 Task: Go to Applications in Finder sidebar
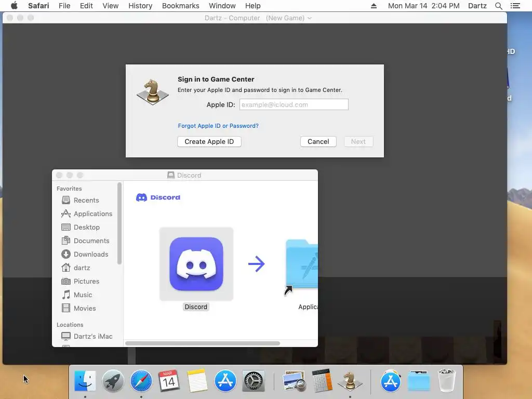pos(87,214)
